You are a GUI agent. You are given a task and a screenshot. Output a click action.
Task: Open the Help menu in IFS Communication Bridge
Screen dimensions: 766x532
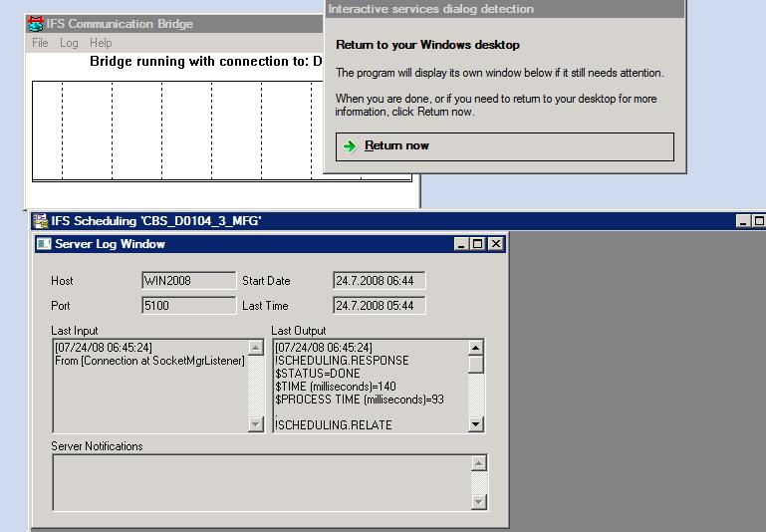(101, 43)
